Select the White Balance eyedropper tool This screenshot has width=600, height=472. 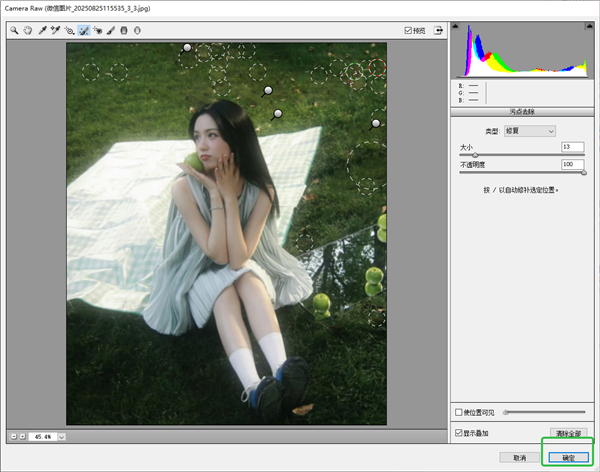[x=42, y=31]
